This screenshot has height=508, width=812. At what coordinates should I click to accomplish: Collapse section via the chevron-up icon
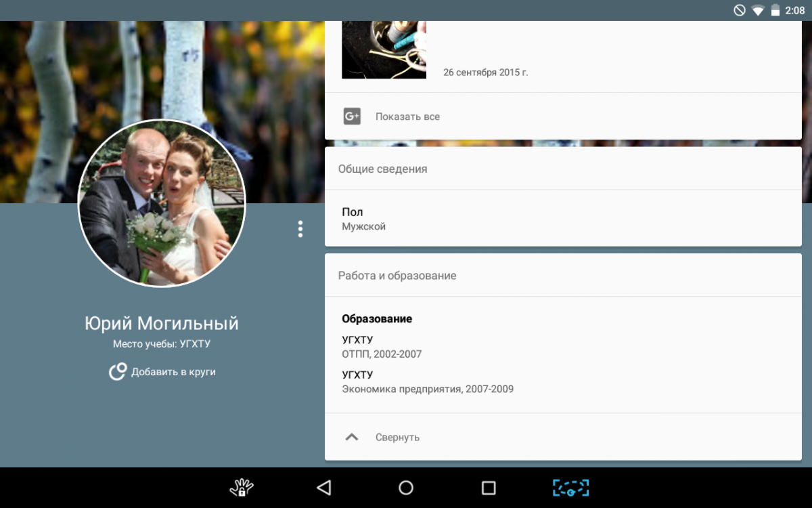point(351,437)
